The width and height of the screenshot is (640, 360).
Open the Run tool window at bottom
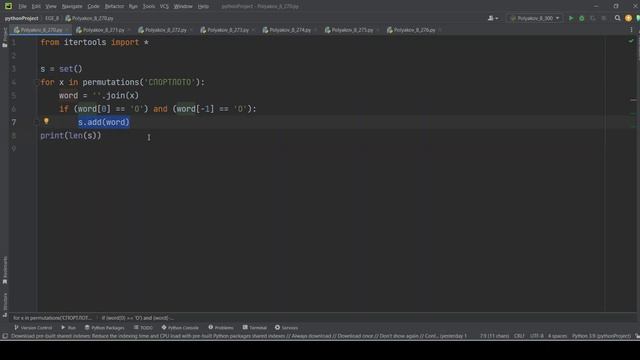coord(69,327)
